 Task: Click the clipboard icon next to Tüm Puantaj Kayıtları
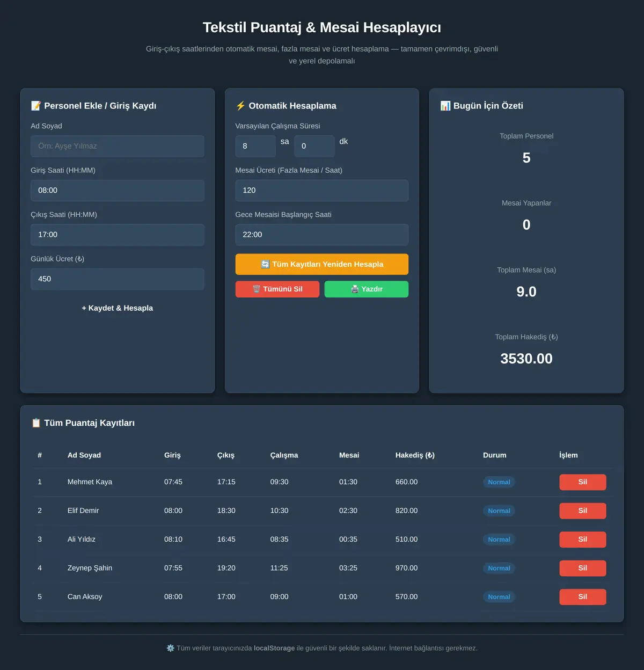[x=36, y=423]
